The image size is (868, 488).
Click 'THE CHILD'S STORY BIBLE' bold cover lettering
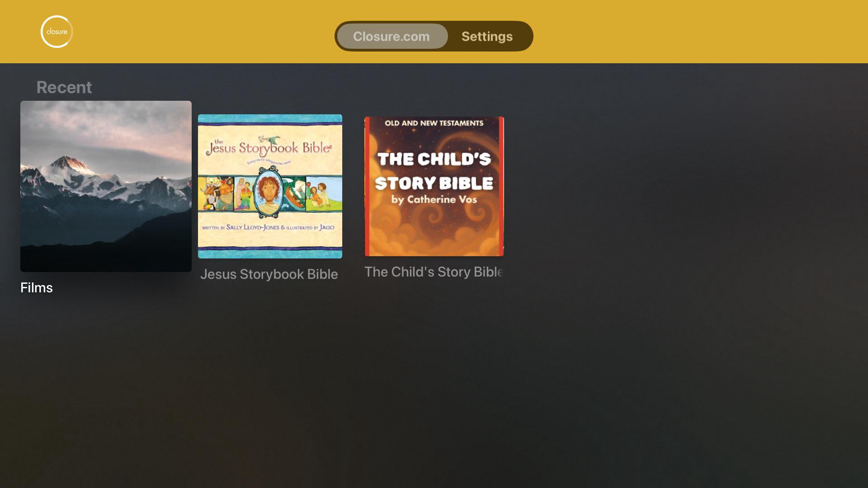[x=434, y=171]
